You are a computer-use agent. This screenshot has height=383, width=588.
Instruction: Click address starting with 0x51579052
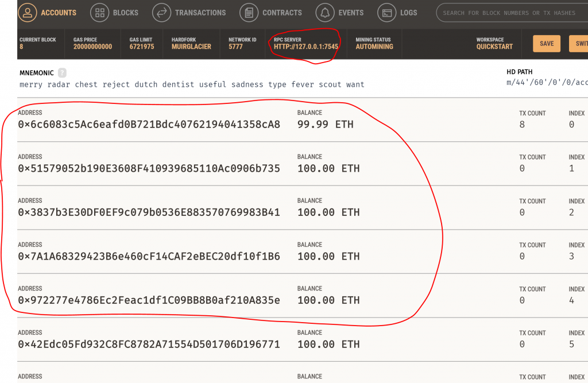point(149,168)
